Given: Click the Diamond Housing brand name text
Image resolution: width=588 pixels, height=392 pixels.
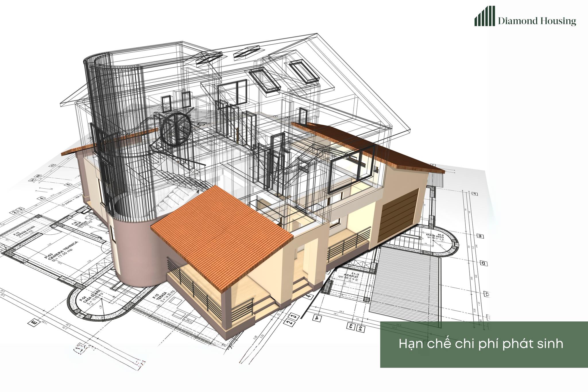Looking at the screenshot, I should (x=537, y=21).
